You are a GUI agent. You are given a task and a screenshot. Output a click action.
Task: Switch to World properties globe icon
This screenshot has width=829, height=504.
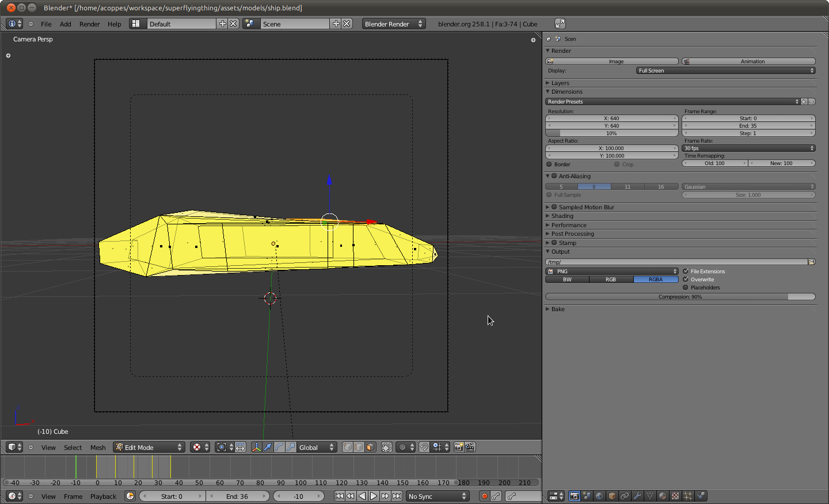pos(599,496)
